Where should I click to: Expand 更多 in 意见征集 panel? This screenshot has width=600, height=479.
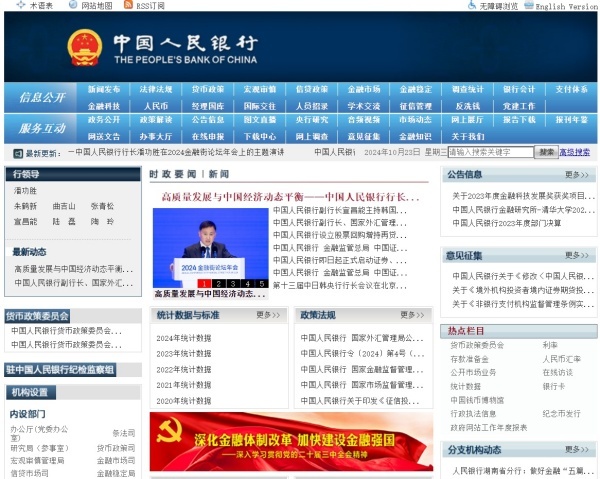577,255
